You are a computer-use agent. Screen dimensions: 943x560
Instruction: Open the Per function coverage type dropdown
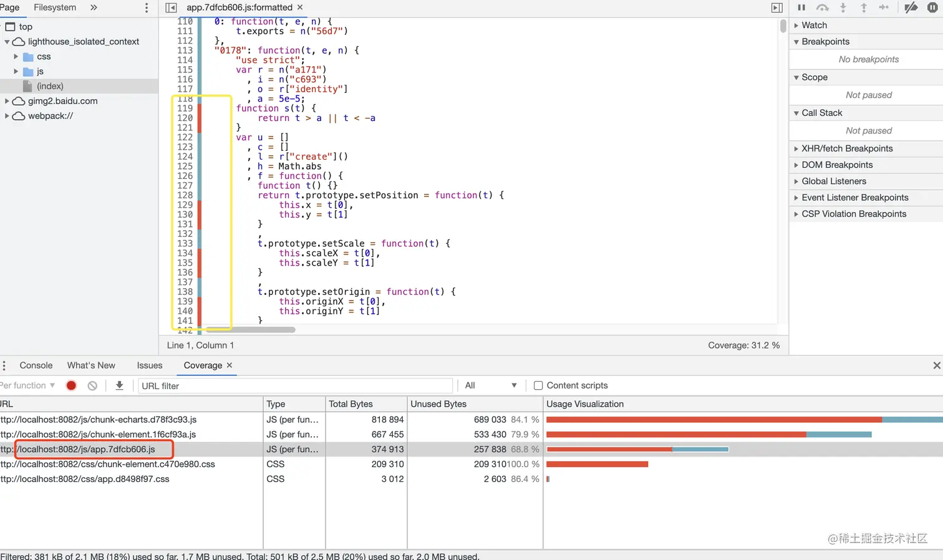click(x=27, y=385)
